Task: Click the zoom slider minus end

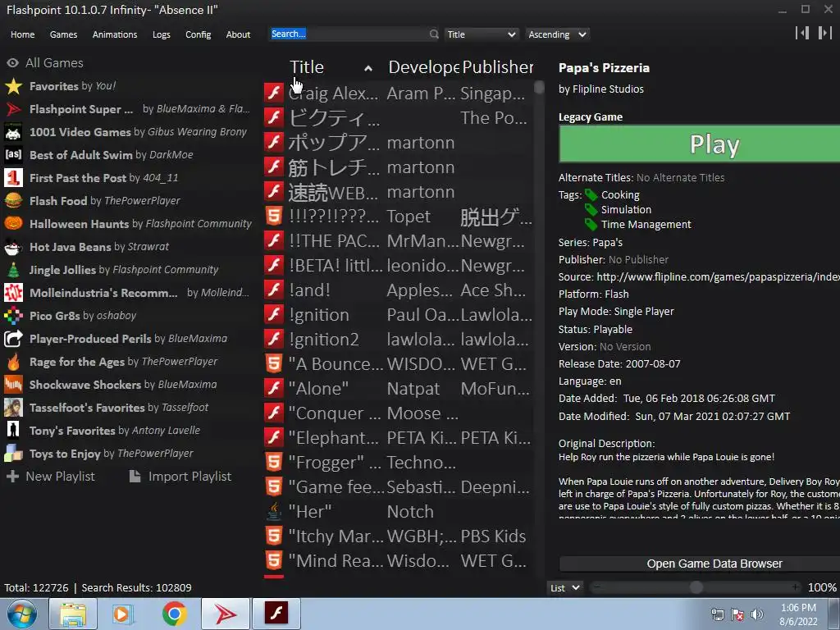Action: 597,587
